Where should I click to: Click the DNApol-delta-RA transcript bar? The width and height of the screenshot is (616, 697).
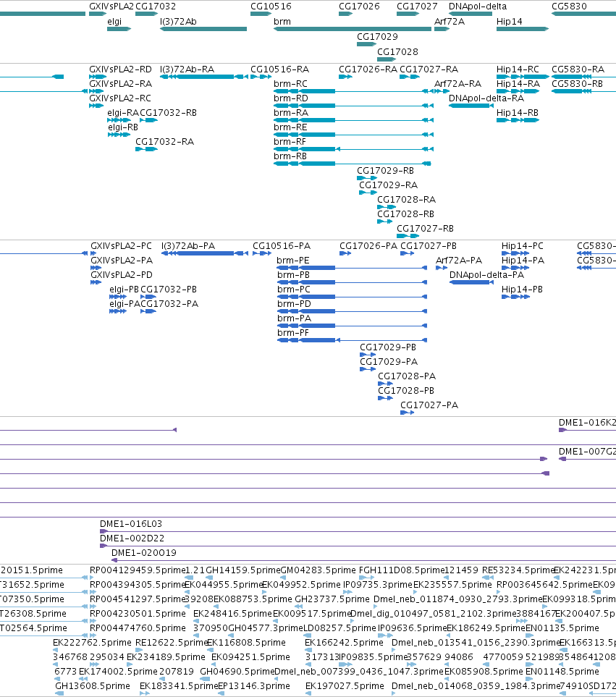pyautogui.click(x=471, y=106)
